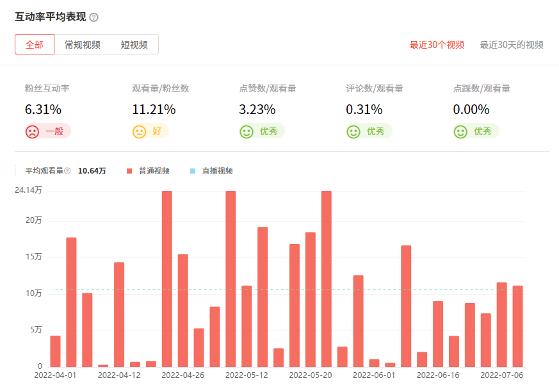Image resolution: width=559 pixels, height=392 pixels.
Task: Select the 全部 tab
Action: [35, 45]
